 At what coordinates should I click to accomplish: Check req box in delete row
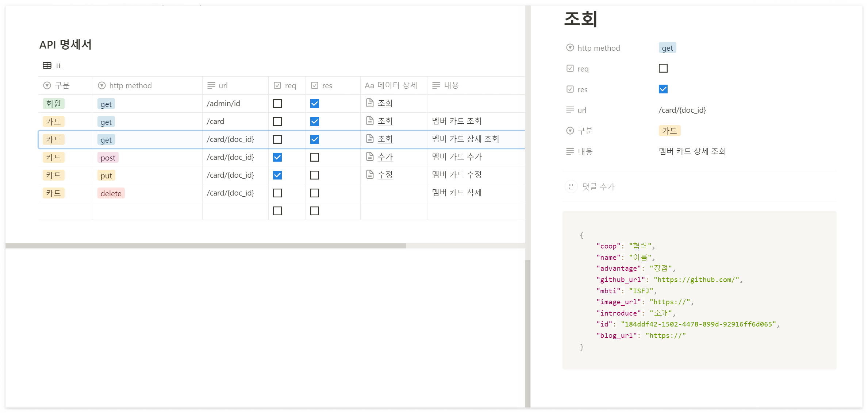coord(277,193)
